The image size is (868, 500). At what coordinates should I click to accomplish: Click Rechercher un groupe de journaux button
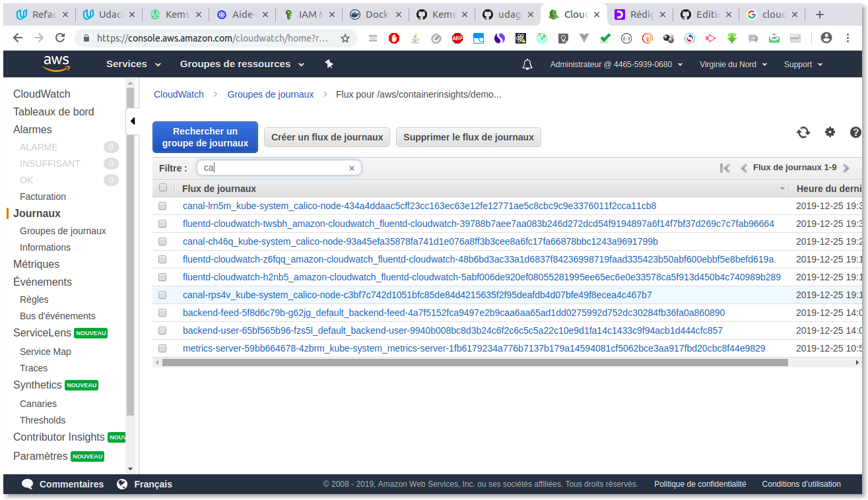pyautogui.click(x=205, y=137)
